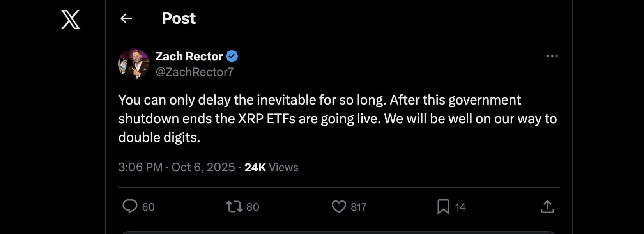Like the post with the heart icon

(x=339, y=207)
